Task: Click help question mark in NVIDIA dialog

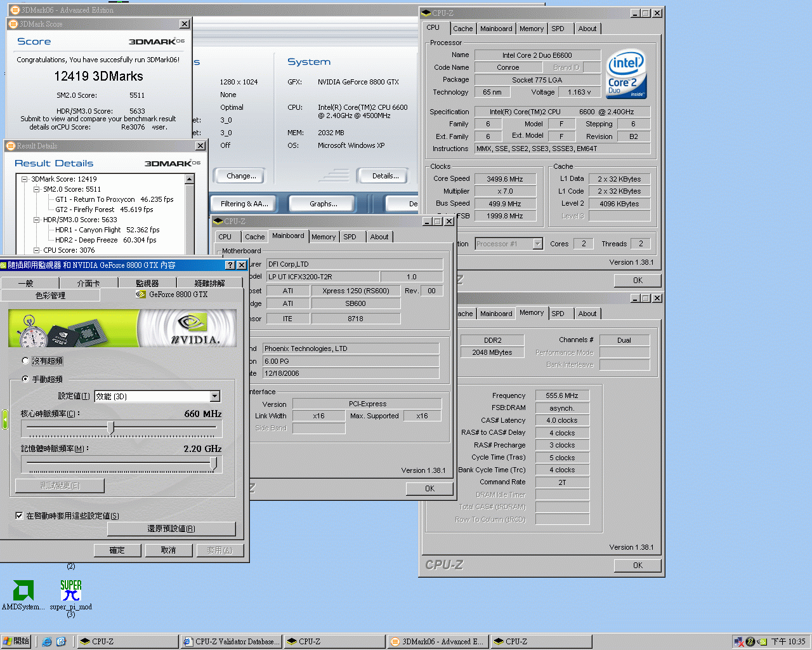Action: tap(230, 265)
